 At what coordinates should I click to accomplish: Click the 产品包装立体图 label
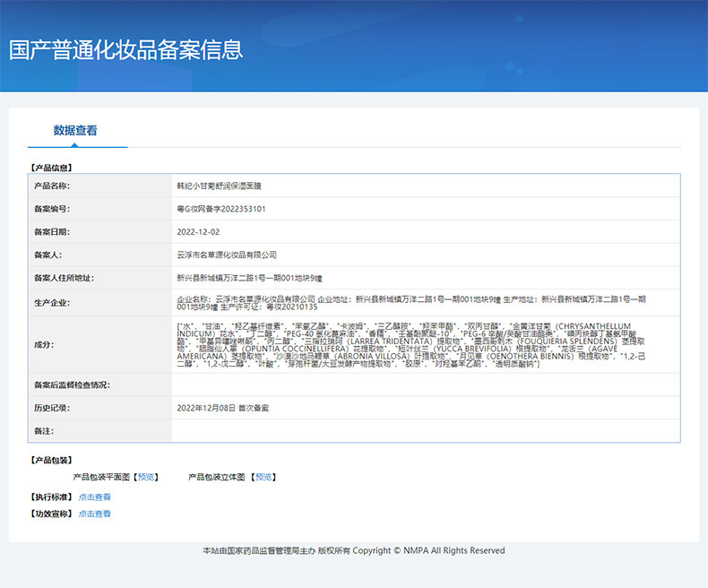(216, 477)
